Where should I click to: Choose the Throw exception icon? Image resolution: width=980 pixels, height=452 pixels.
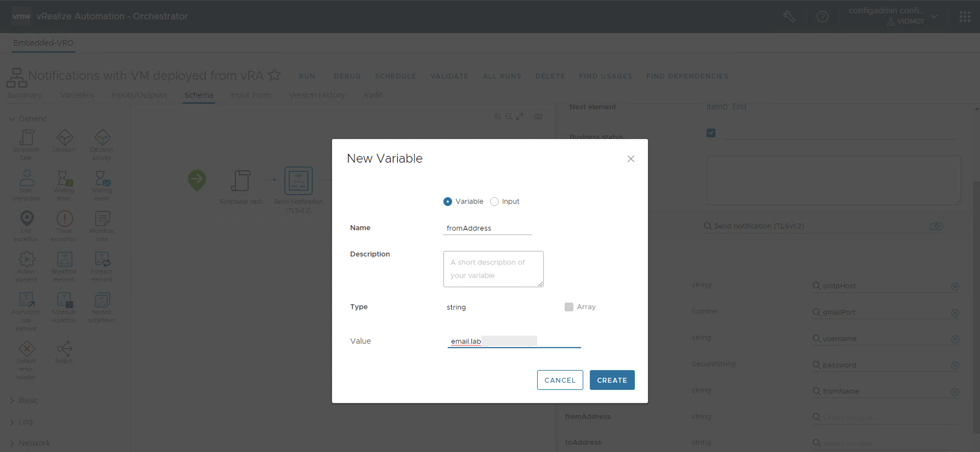(x=64, y=219)
